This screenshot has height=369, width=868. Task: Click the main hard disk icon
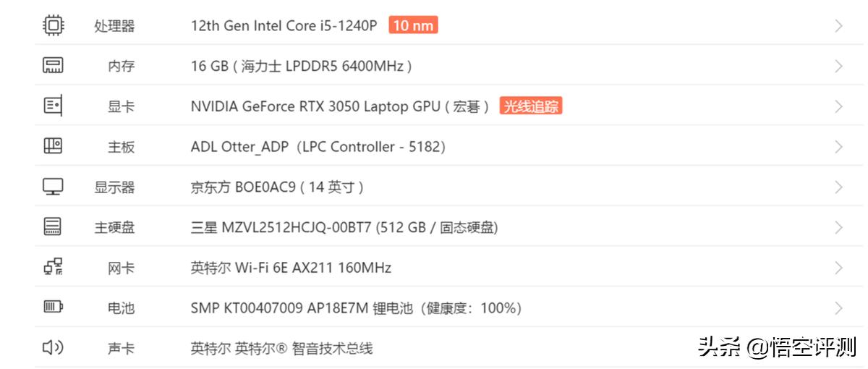(53, 227)
